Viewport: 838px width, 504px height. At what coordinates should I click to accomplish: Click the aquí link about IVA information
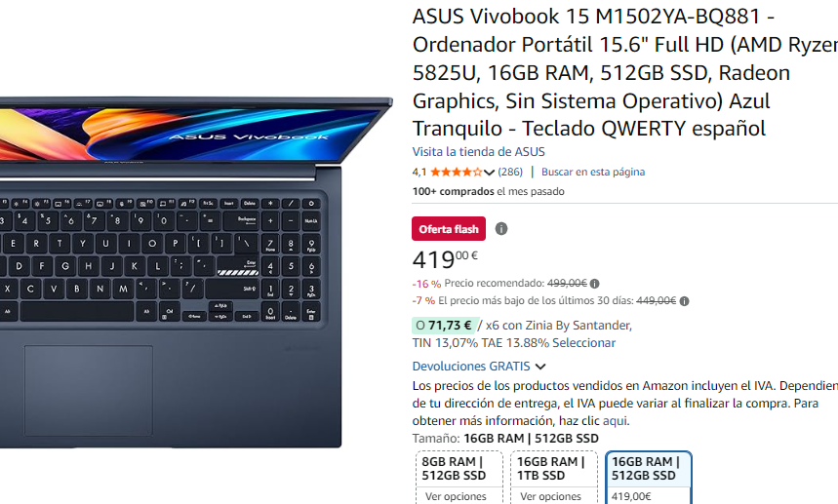[616, 421]
